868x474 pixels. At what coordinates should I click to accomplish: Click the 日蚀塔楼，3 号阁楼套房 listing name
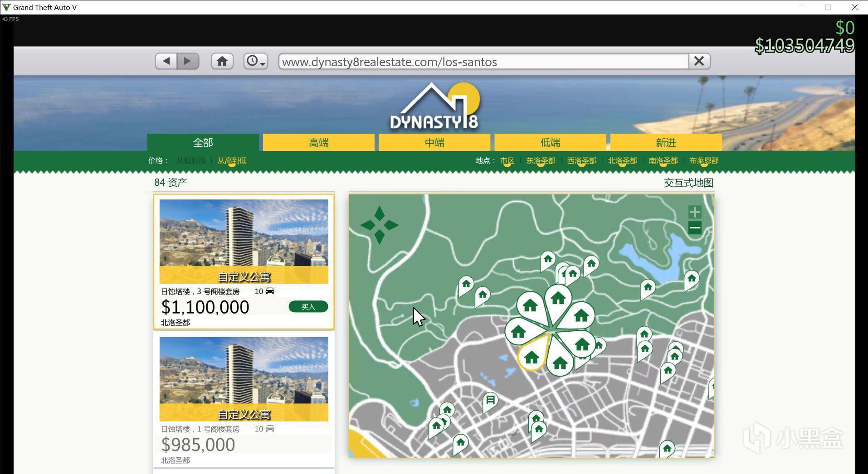click(x=200, y=291)
